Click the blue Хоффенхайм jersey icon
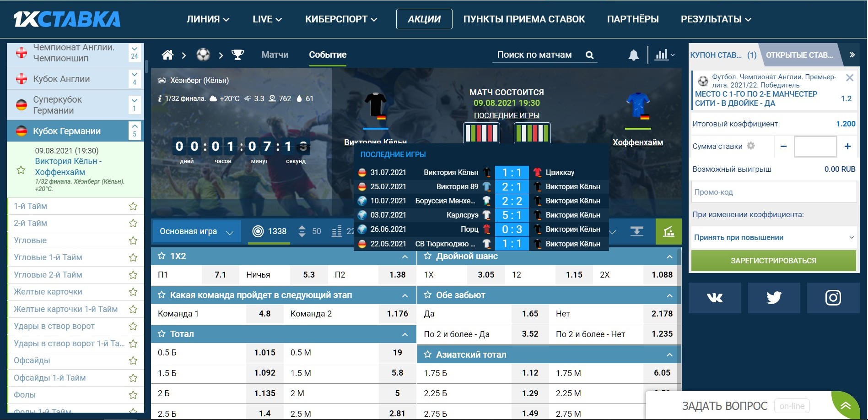The width and height of the screenshot is (868, 420). tap(638, 105)
